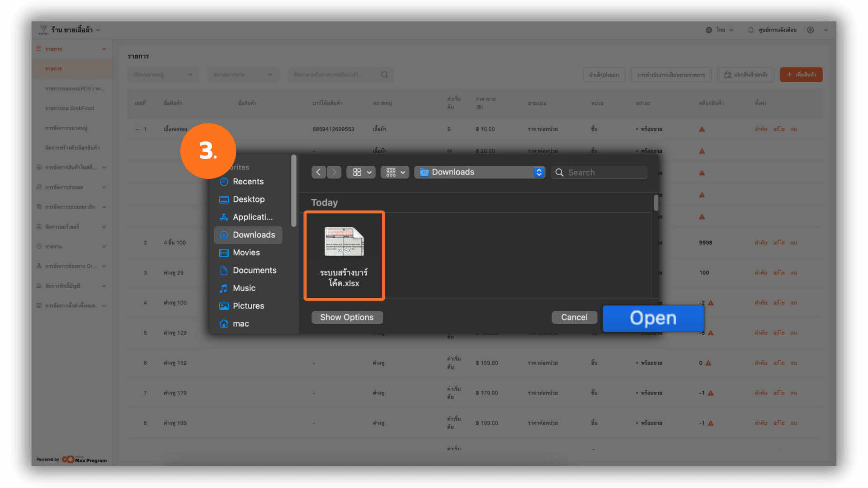Open Desktop folder in sidebar

click(248, 199)
